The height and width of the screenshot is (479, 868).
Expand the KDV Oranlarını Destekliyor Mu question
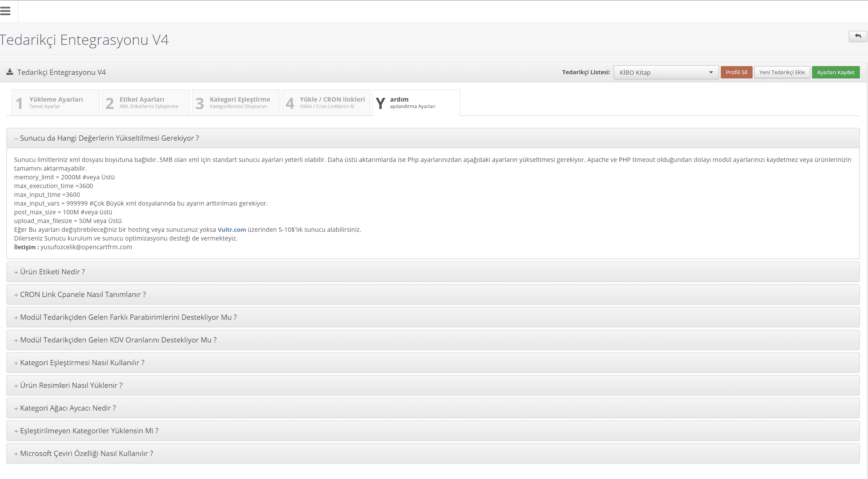(433, 340)
